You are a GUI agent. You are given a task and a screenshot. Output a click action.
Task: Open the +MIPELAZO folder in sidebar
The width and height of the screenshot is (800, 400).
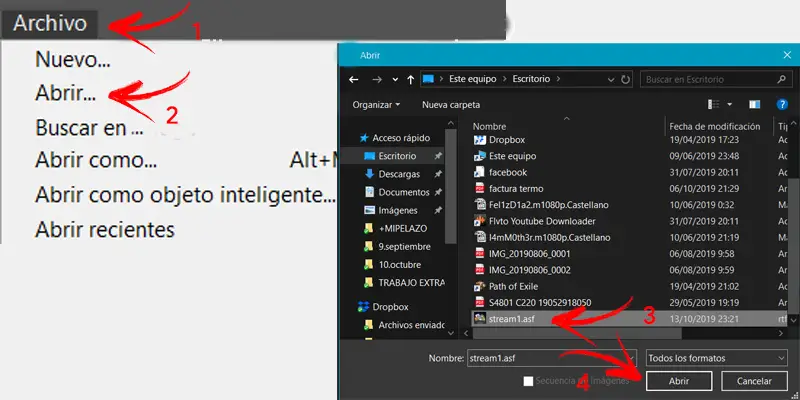[x=403, y=229]
